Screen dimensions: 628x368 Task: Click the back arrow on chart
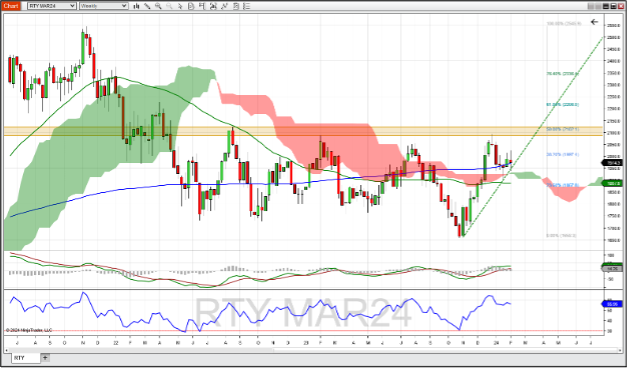[594, 22]
